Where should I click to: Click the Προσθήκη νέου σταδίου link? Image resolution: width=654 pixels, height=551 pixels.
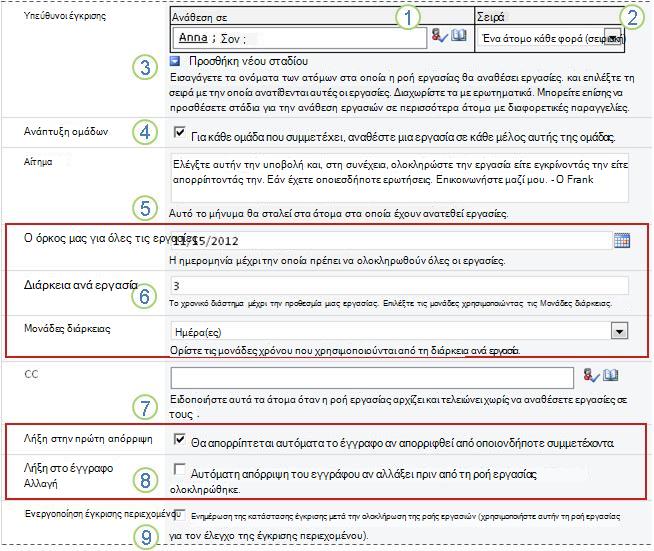249,61
